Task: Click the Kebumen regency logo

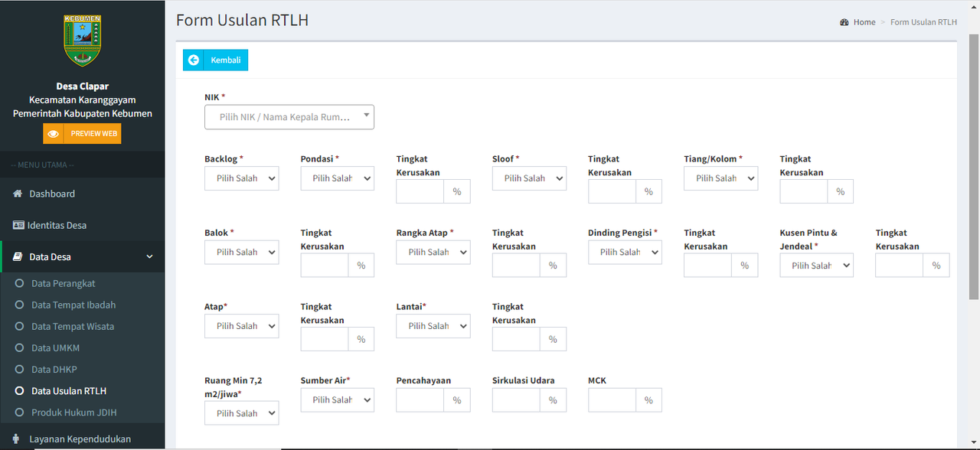Action: pos(82,41)
